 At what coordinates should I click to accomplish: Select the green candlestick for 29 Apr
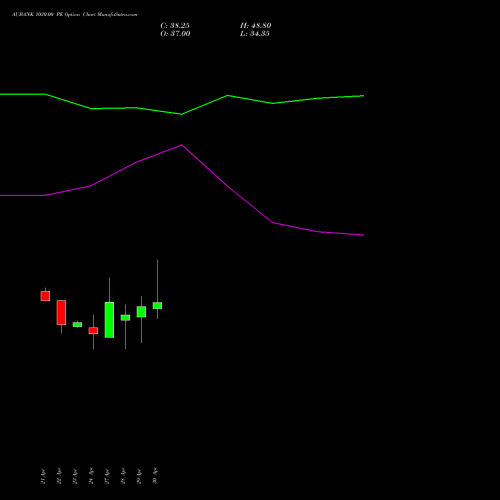141,312
